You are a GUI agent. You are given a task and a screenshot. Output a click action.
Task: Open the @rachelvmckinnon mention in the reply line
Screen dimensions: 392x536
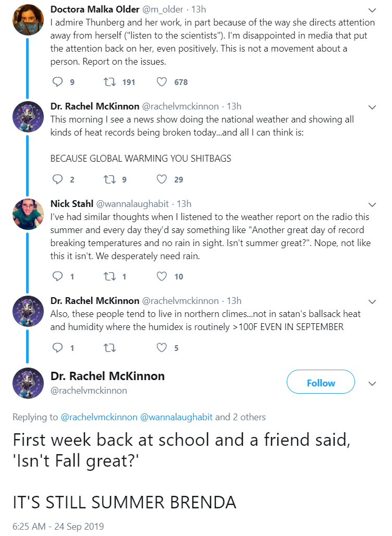click(x=99, y=417)
